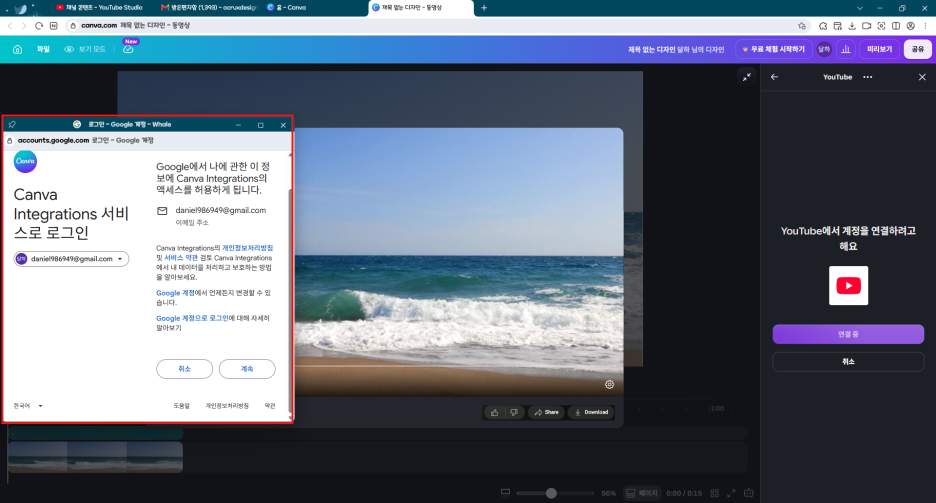Viewport: 936px width, 503px height.
Task: Click the 개인정보처리방침 footer link
Action: point(227,406)
